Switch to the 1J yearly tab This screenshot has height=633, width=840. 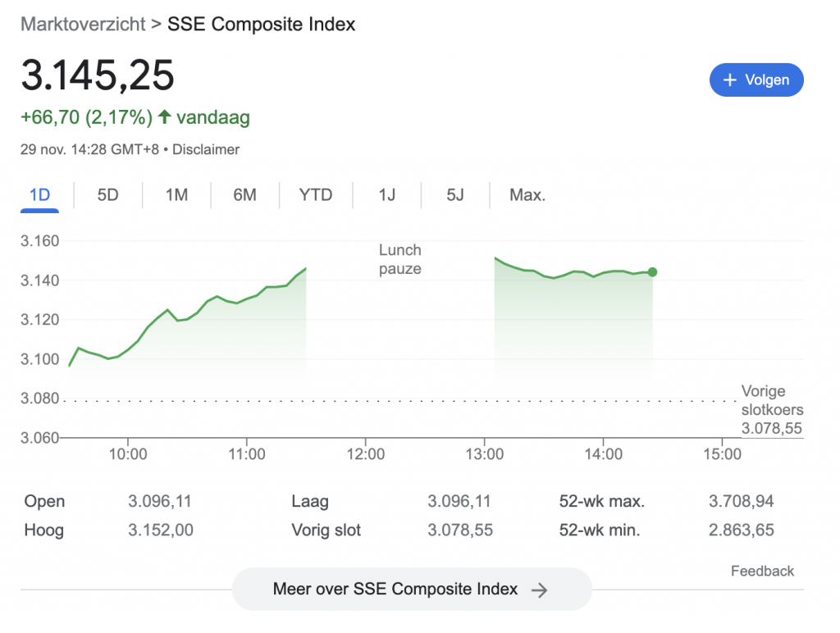click(387, 195)
